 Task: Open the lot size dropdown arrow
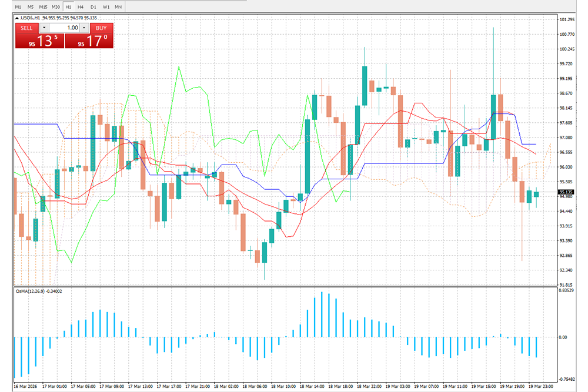[x=44, y=28]
